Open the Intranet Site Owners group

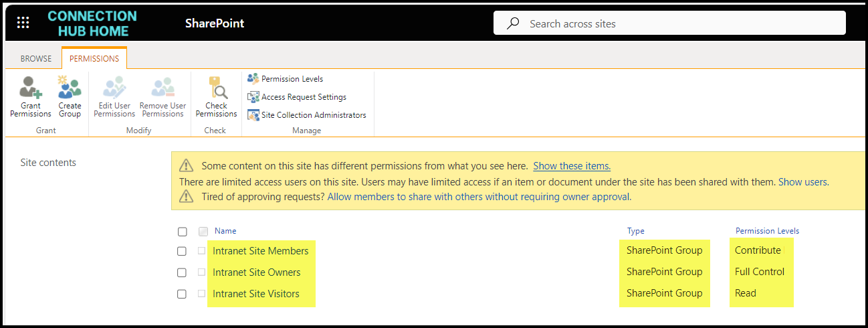(257, 272)
